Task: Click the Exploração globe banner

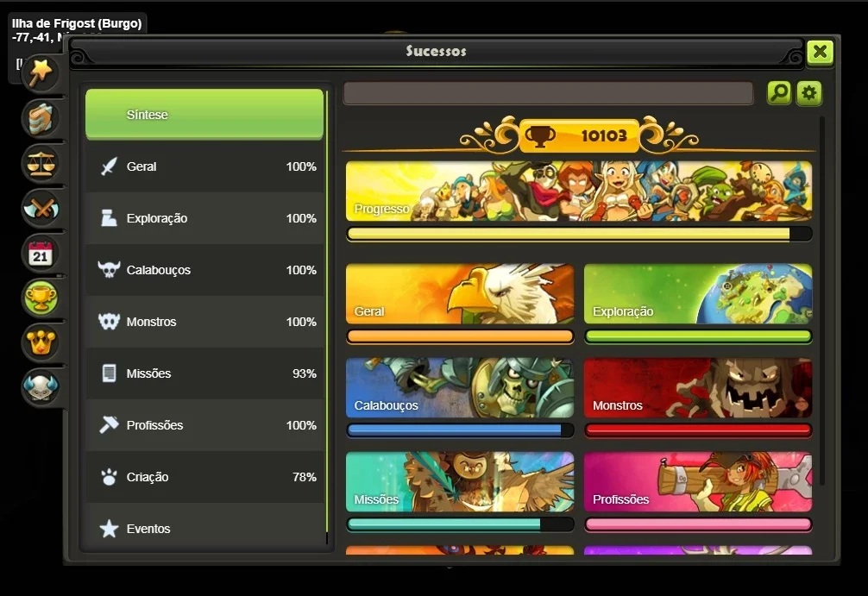Action: coord(698,293)
